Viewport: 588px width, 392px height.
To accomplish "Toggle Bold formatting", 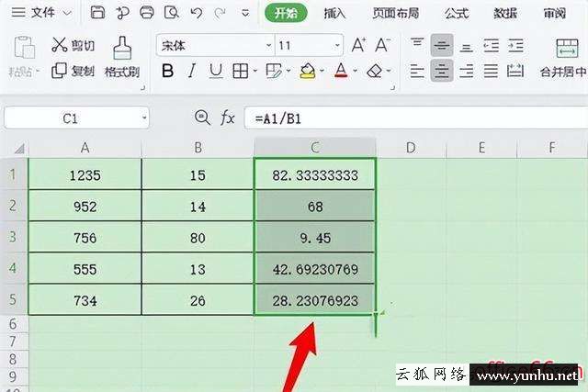I will (167, 71).
